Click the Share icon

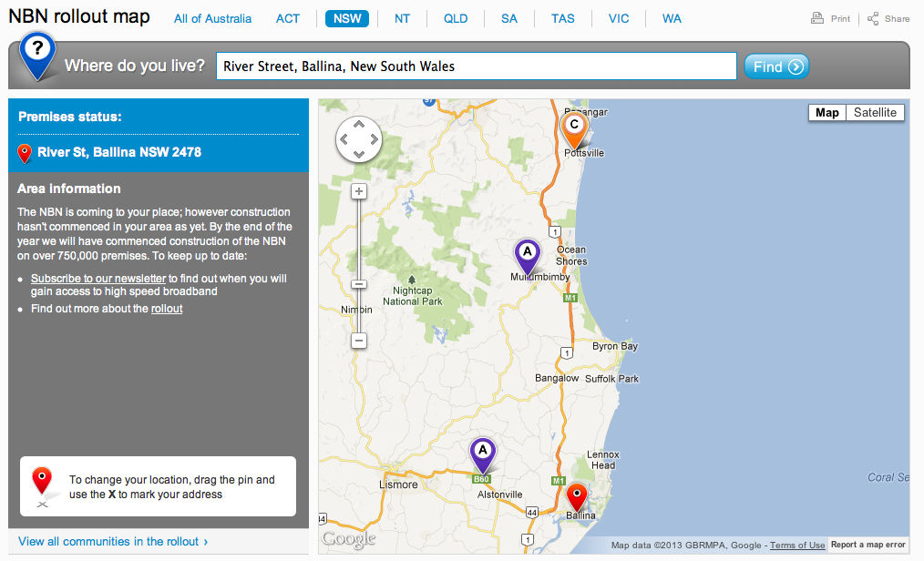873,19
